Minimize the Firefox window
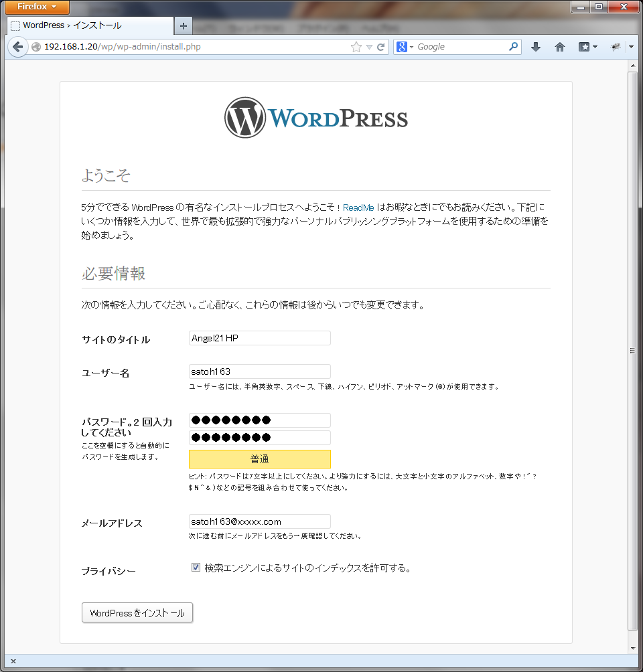 click(580, 7)
